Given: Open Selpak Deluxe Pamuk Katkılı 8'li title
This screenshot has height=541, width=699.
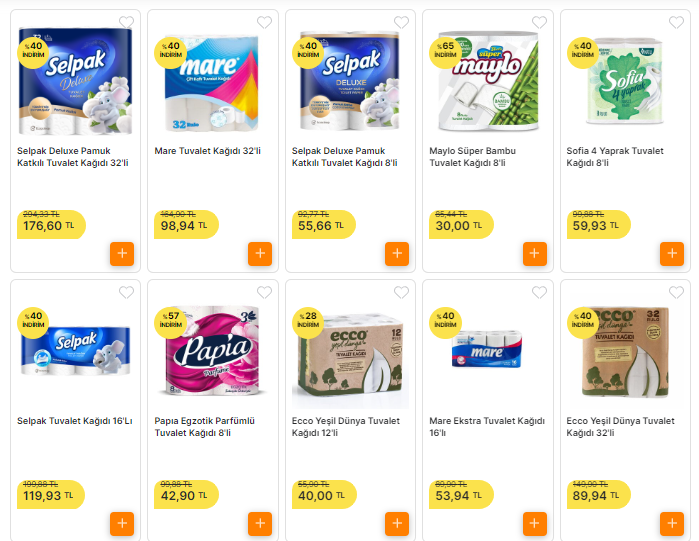Looking at the screenshot, I should click(x=345, y=157).
